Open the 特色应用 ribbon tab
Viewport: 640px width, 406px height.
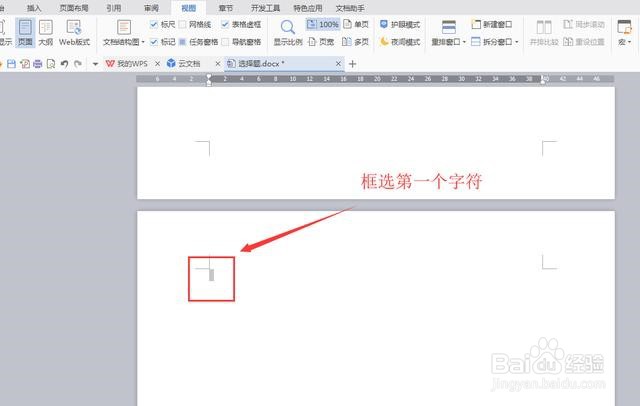click(x=308, y=8)
